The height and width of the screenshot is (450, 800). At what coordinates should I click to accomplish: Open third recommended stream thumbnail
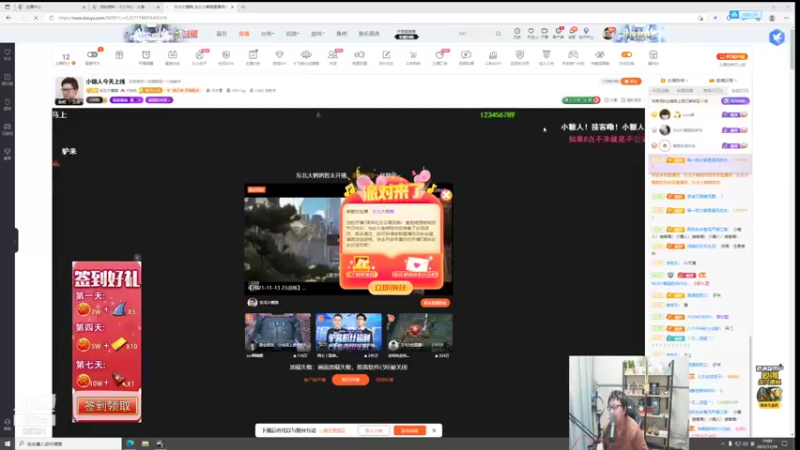pyautogui.click(x=419, y=333)
